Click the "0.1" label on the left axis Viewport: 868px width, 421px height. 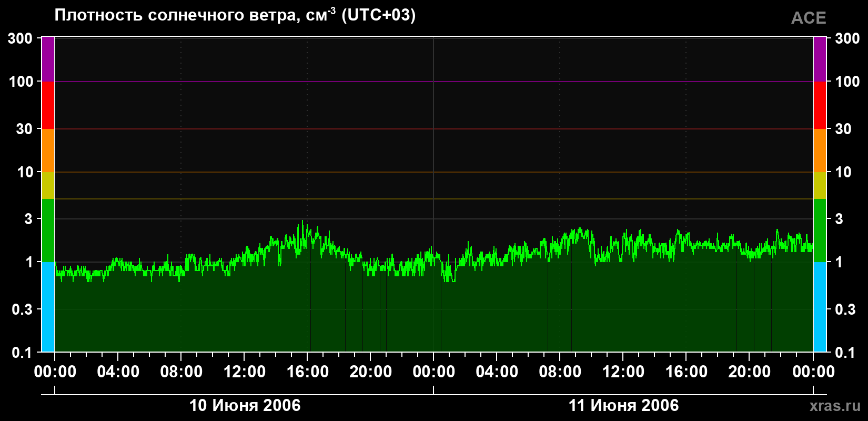pyautogui.click(x=22, y=353)
